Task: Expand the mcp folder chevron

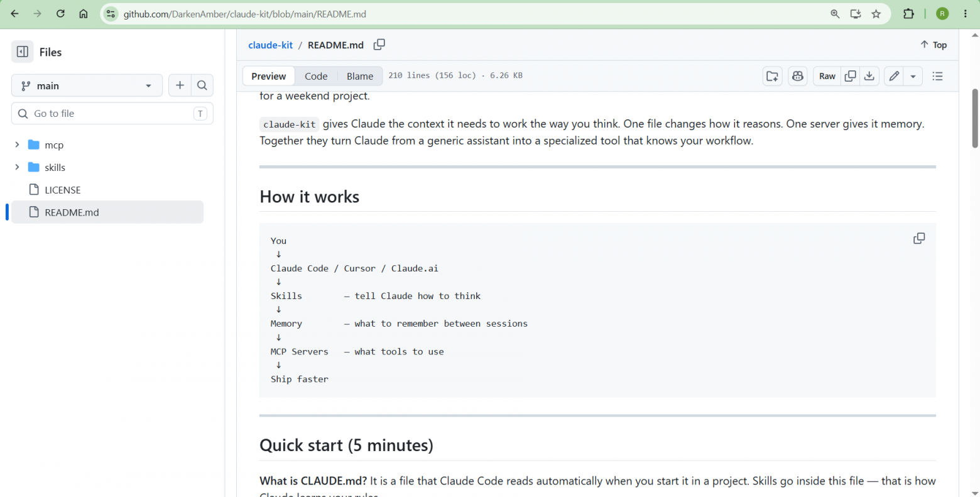Action: pyautogui.click(x=17, y=145)
